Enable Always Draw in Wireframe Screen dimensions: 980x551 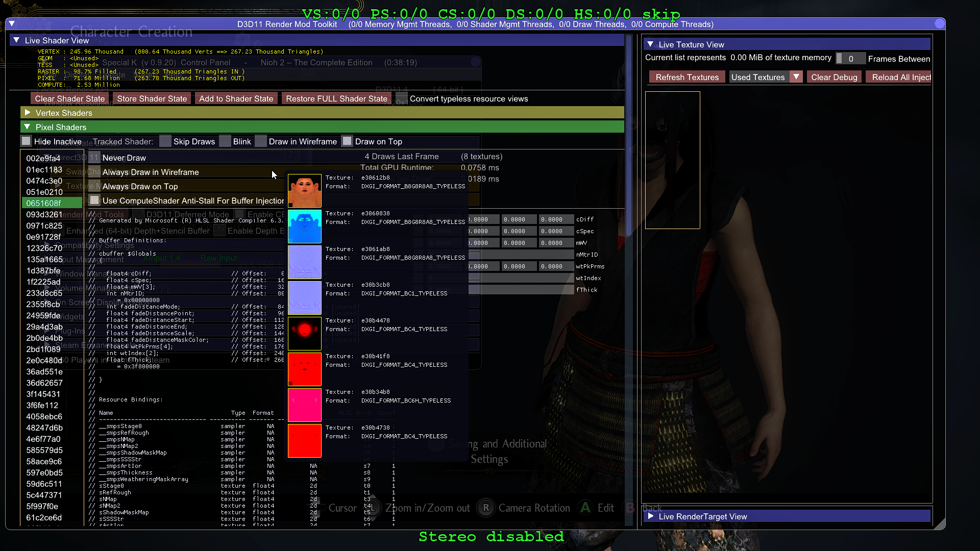point(94,172)
